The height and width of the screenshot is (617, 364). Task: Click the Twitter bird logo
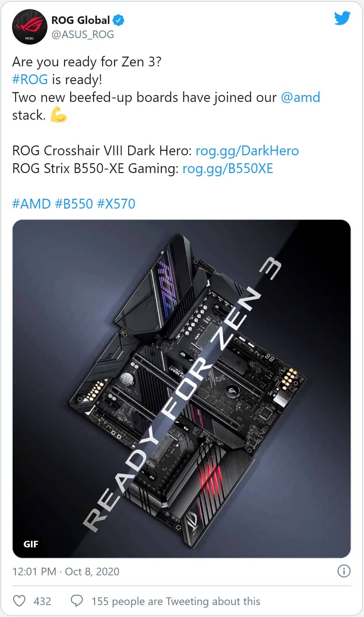click(342, 18)
